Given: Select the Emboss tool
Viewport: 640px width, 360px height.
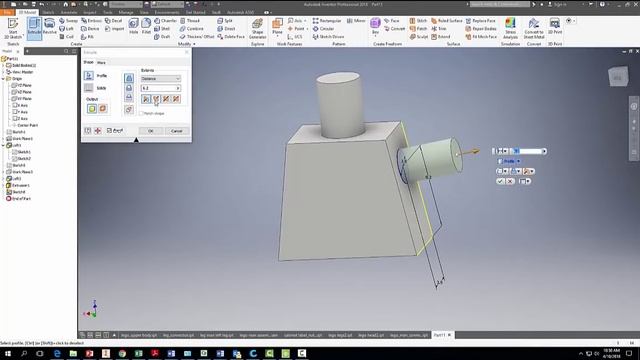Looking at the screenshot, I should point(91,20).
